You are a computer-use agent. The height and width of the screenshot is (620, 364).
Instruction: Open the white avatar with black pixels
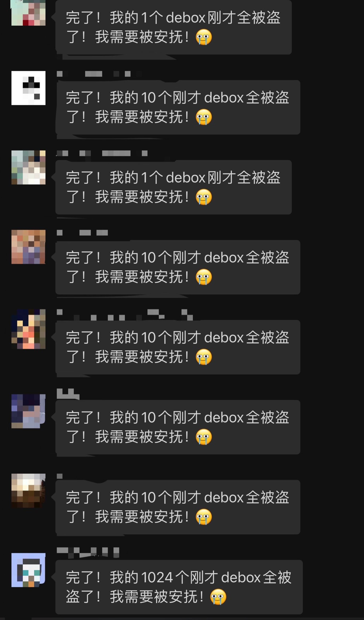pos(28,88)
